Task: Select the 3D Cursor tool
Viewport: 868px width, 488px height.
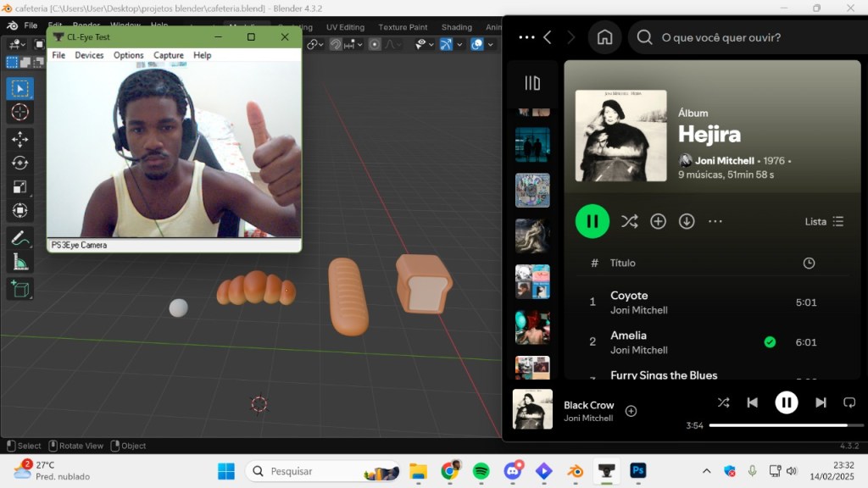Action: coord(19,112)
